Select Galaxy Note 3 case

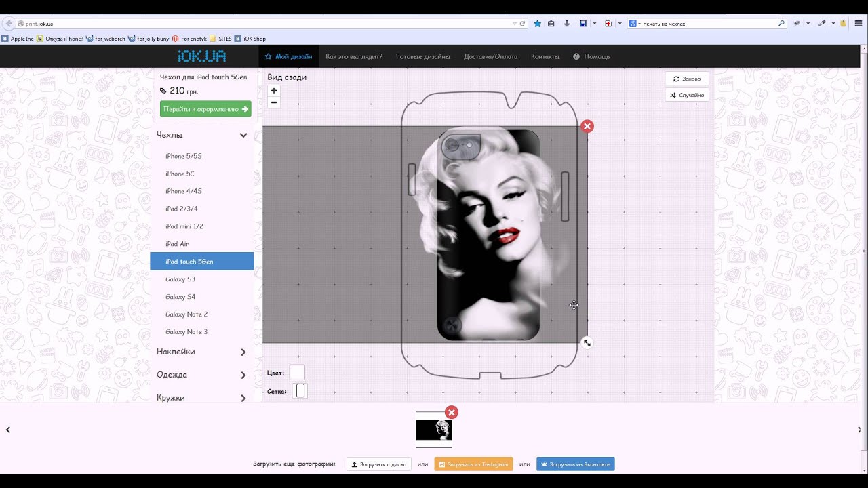click(202, 332)
